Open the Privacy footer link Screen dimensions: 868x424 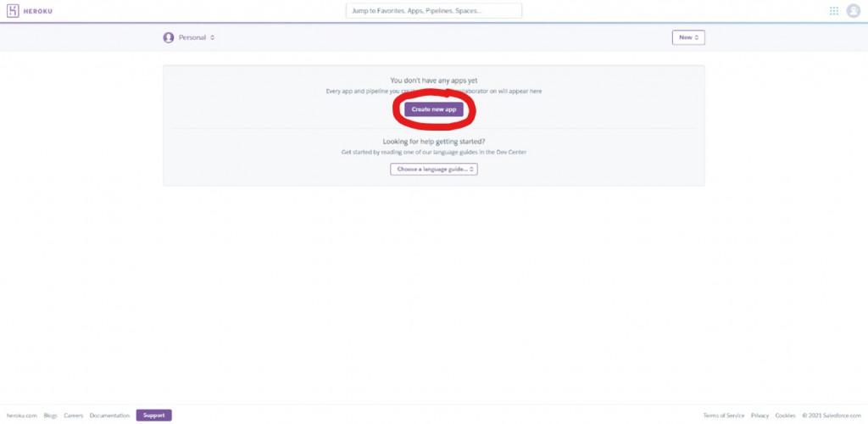click(x=760, y=416)
